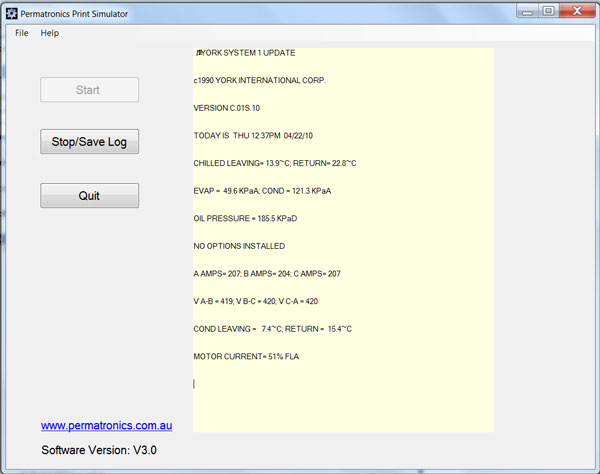Click the 'A AMPS= 207' line
The width and height of the screenshot is (600, 474).
pyautogui.click(x=267, y=274)
